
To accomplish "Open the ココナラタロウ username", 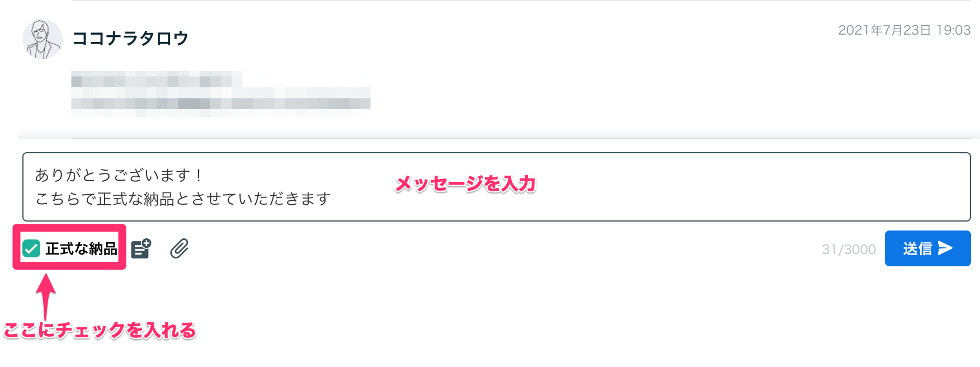I will [130, 38].
